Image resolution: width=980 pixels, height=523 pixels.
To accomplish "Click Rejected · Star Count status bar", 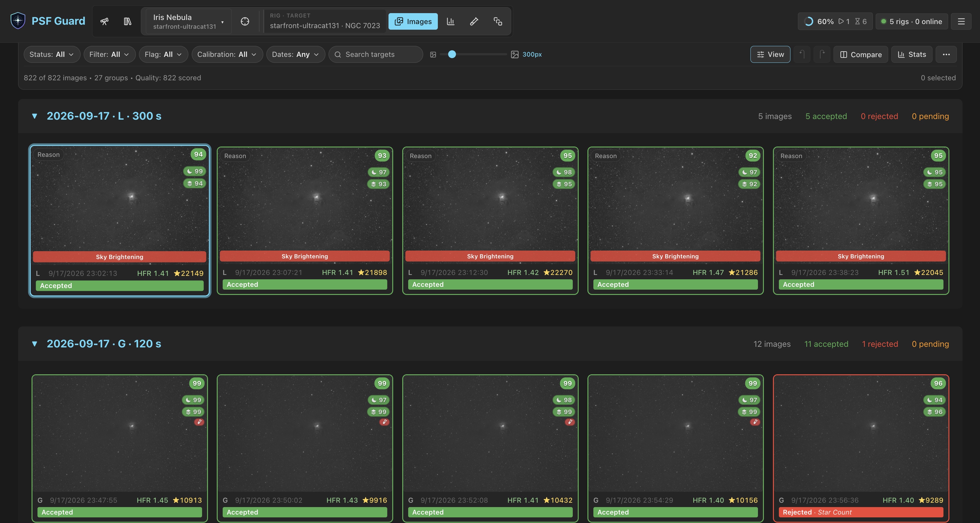I will [x=860, y=512].
